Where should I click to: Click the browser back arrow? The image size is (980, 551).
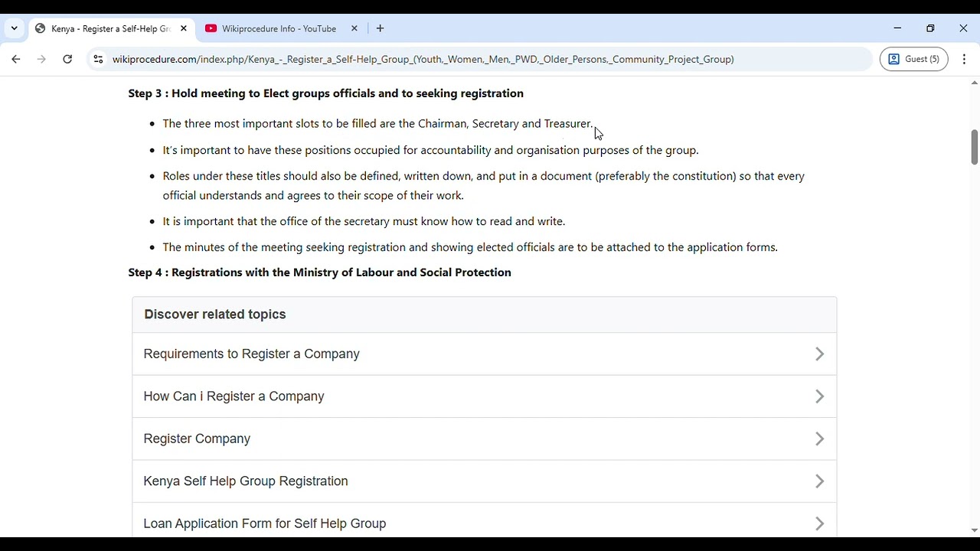[16, 59]
